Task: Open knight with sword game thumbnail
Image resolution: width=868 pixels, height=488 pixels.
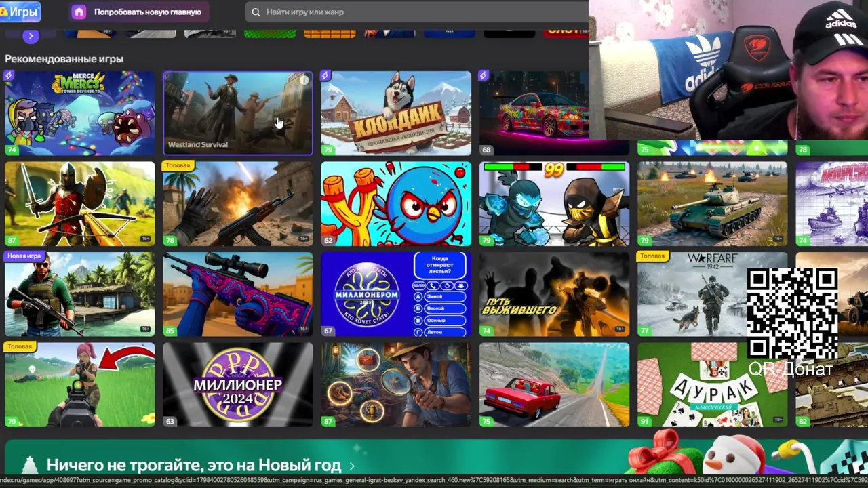Action: click(79, 203)
